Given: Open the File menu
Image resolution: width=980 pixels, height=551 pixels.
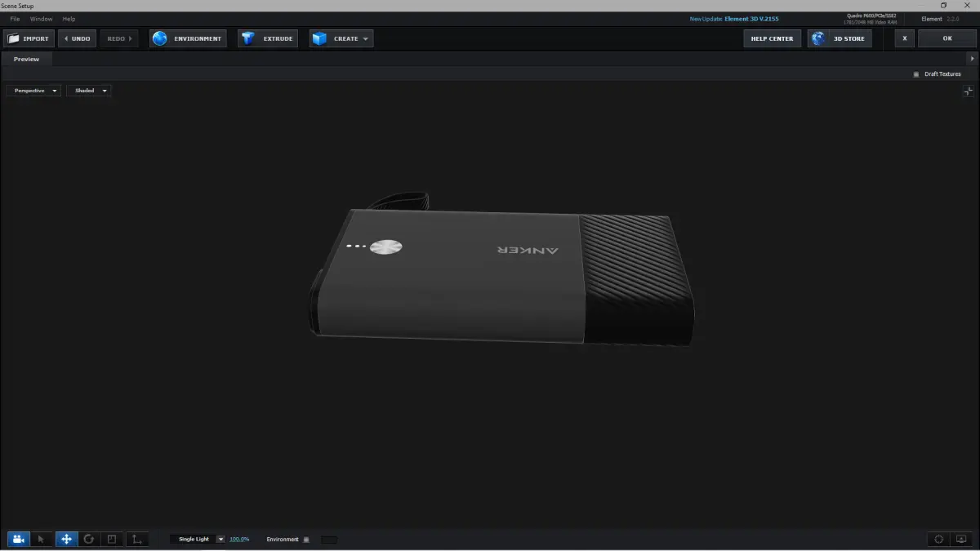Looking at the screenshot, I should tap(15, 19).
